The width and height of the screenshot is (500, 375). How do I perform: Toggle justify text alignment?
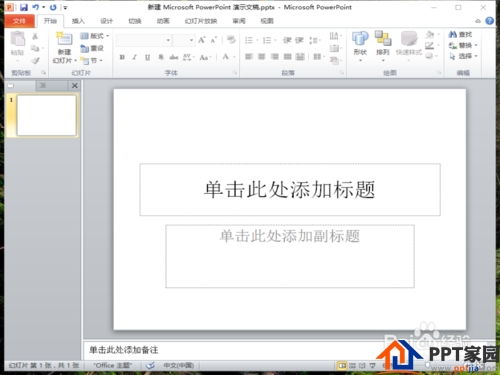pos(288,57)
